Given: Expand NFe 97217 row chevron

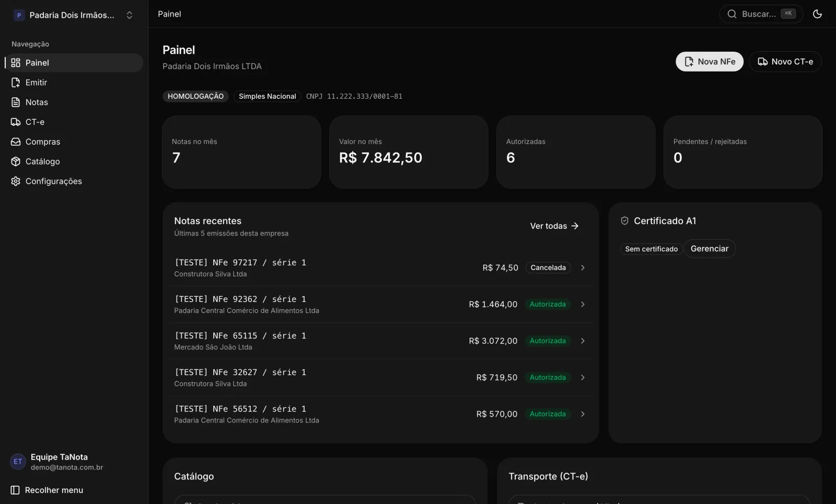Looking at the screenshot, I should 583,268.
